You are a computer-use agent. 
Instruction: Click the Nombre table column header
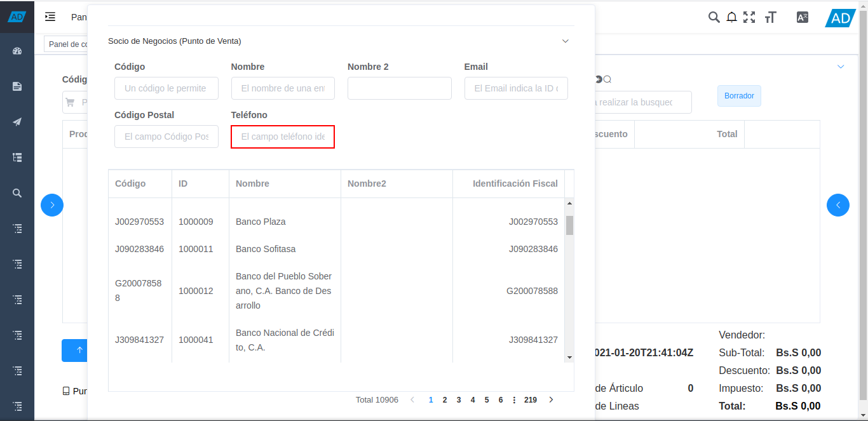[x=285, y=184]
